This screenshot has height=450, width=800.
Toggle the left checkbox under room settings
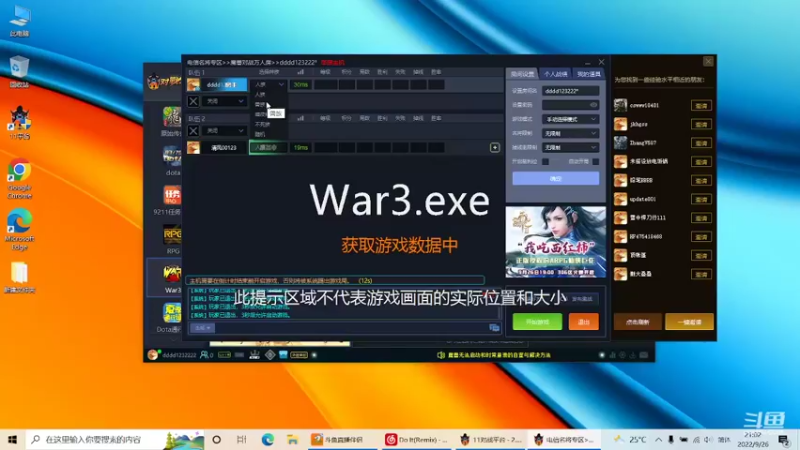click(545, 161)
